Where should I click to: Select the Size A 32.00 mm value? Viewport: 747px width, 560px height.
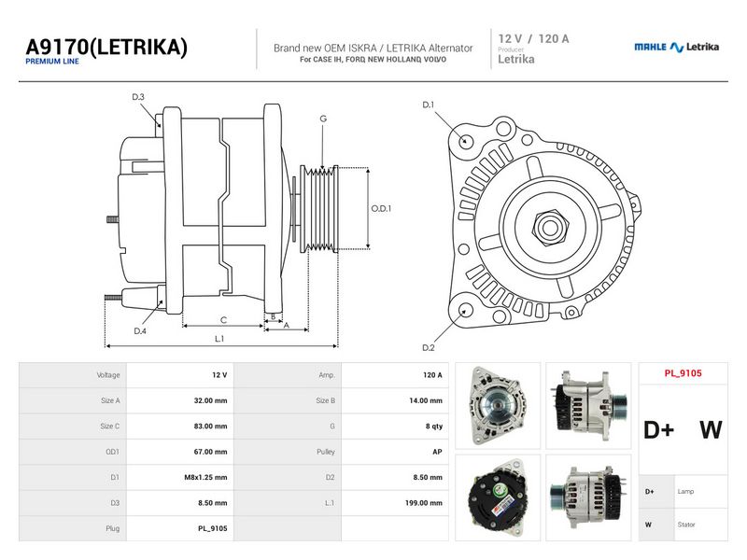click(x=180, y=400)
